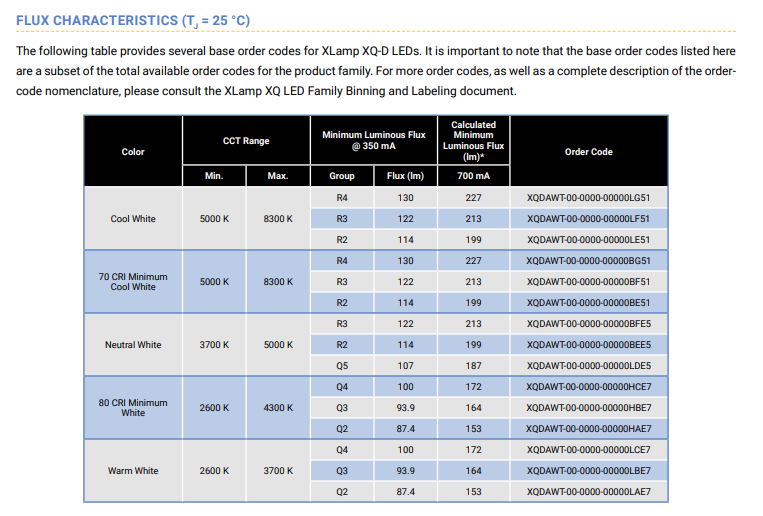Click order code XQDAWT-00-0000-00000LBE7
The width and height of the screenshot is (763, 516).
coord(588,471)
